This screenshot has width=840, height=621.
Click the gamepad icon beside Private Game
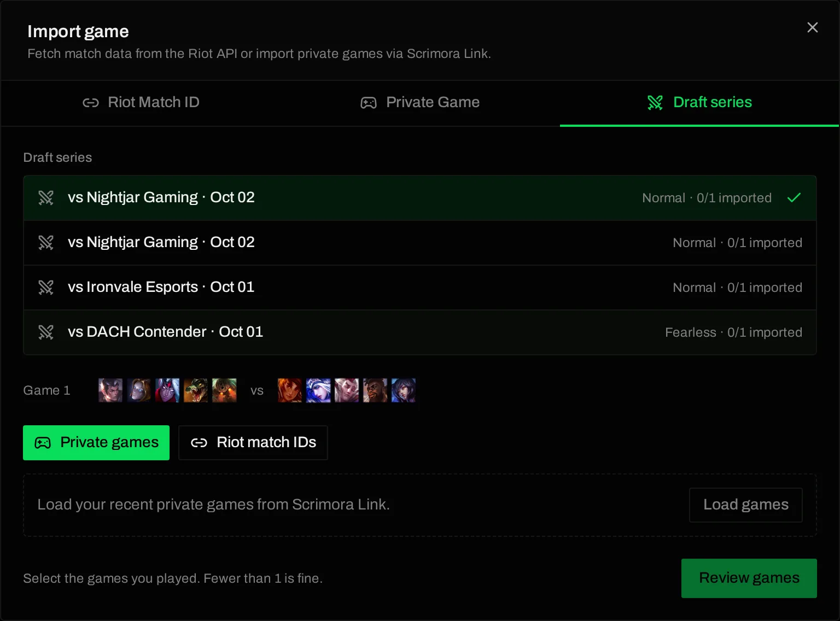click(369, 103)
